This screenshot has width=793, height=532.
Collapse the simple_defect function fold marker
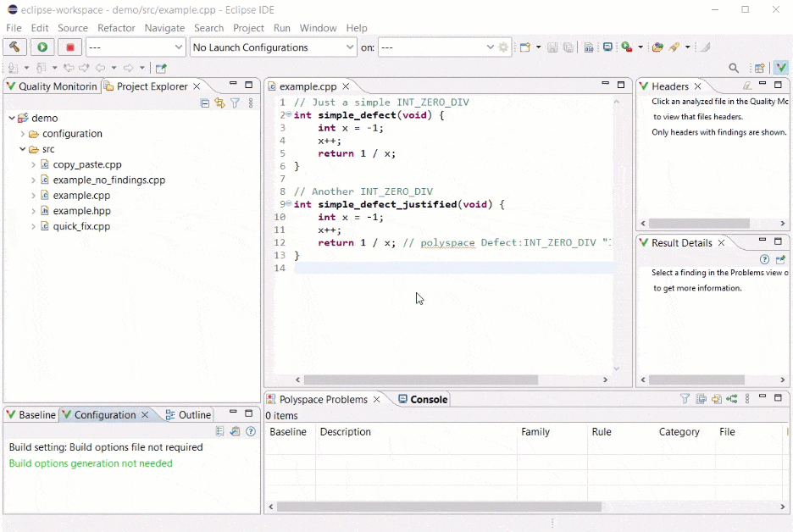click(x=288, y=115)
